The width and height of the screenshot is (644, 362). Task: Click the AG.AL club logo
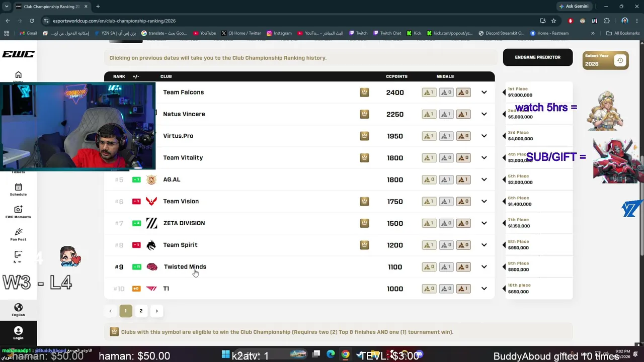(151, 179)
